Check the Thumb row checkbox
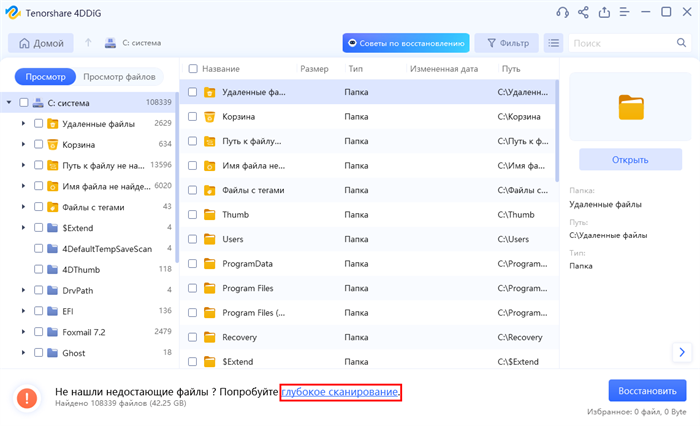700x426 pixels. click(x=192, y=215)
